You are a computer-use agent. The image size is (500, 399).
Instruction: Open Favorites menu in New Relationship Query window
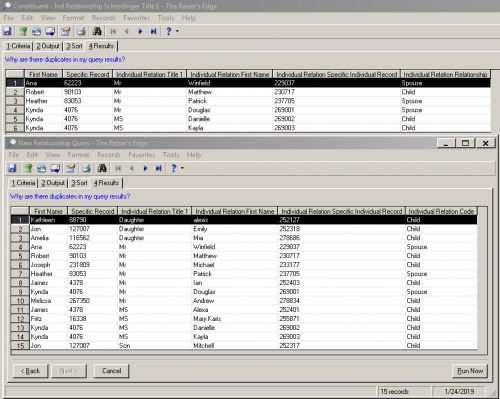coord(142,155)
